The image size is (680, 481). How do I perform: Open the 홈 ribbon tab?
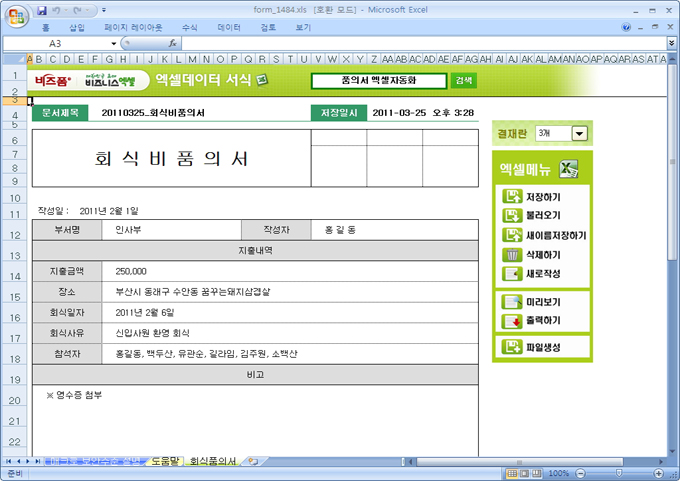[46, 27]
